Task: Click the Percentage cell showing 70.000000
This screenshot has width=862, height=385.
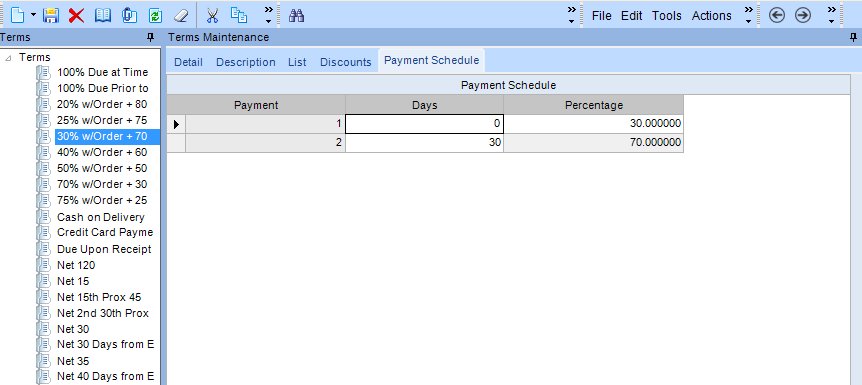Action: pyautogui.click(x=594, y=143)
